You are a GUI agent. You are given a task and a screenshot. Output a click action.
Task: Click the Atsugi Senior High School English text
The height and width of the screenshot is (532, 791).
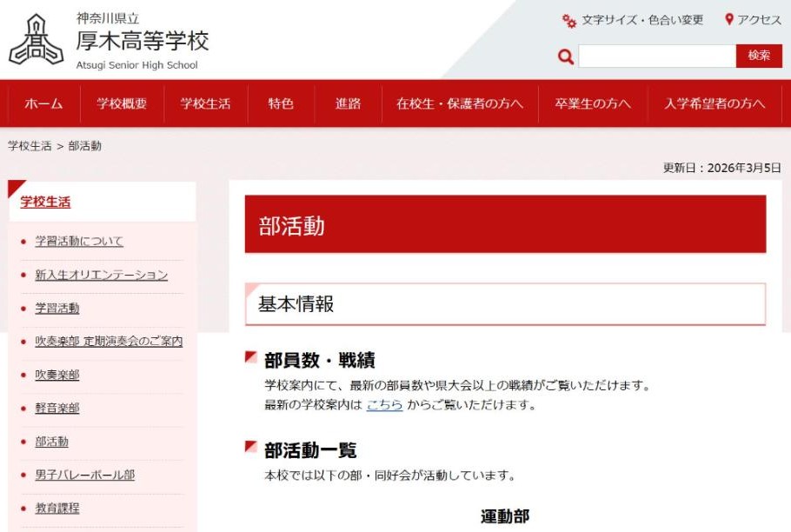pyautogui.click(x=136, y=65)
